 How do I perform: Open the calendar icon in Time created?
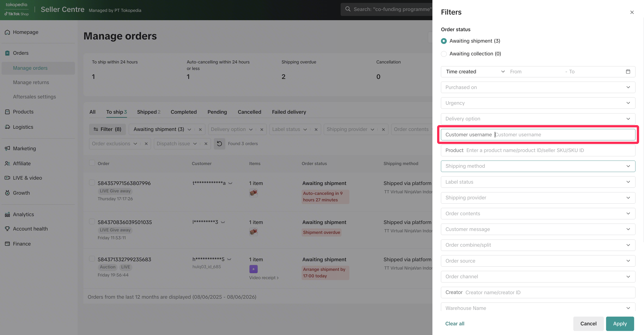628,72
